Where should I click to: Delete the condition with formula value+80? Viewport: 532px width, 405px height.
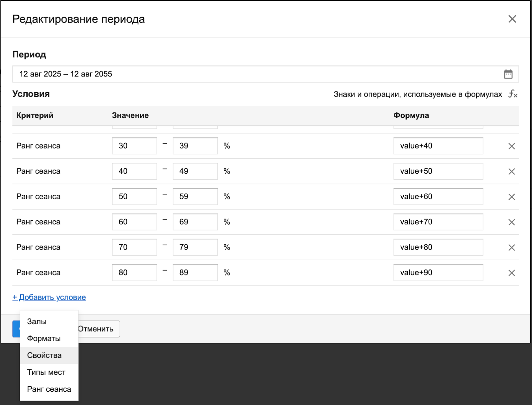[511, 247]
